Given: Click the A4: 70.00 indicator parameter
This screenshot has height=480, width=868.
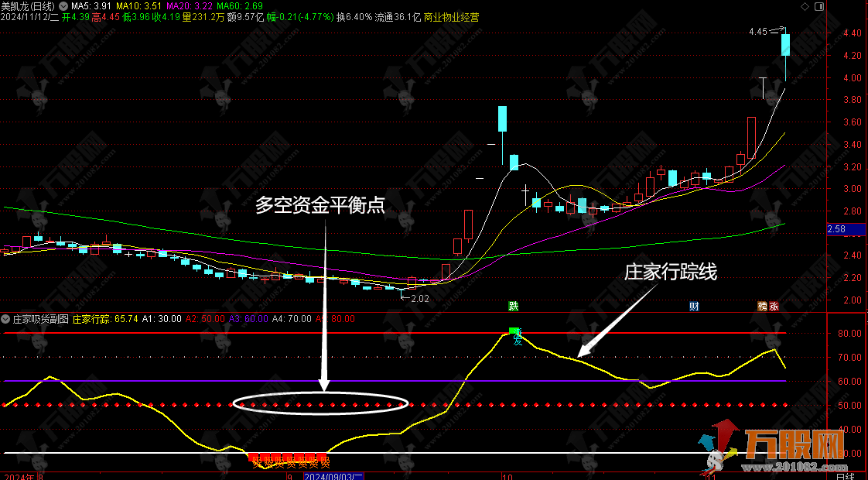Looking at the screenshot, I should click(x=292, y=319).
